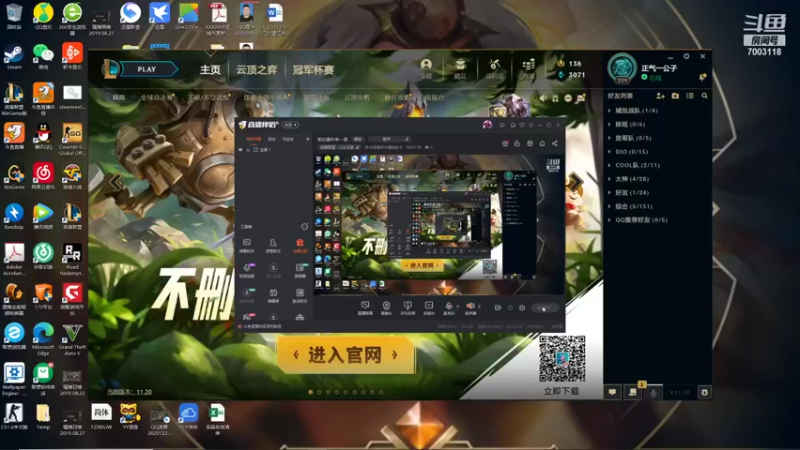Open the Excel file icon on desktop bottom

coord(217,419)
